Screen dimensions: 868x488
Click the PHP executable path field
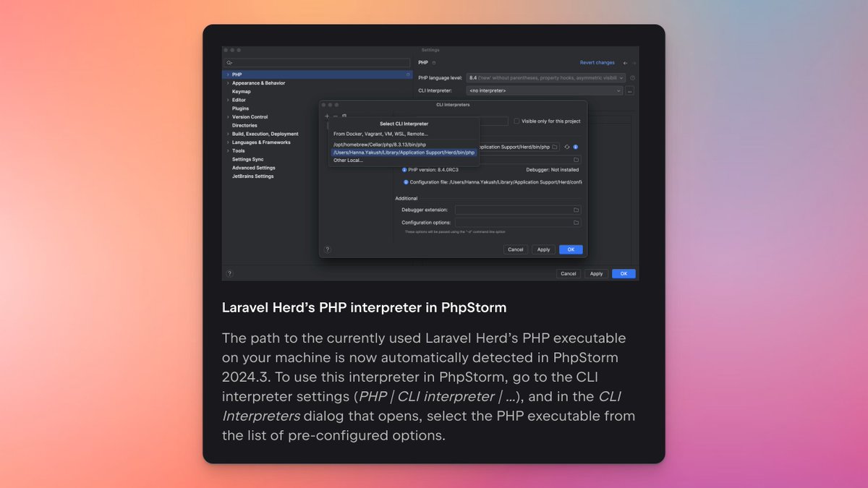tap(519, 147)
